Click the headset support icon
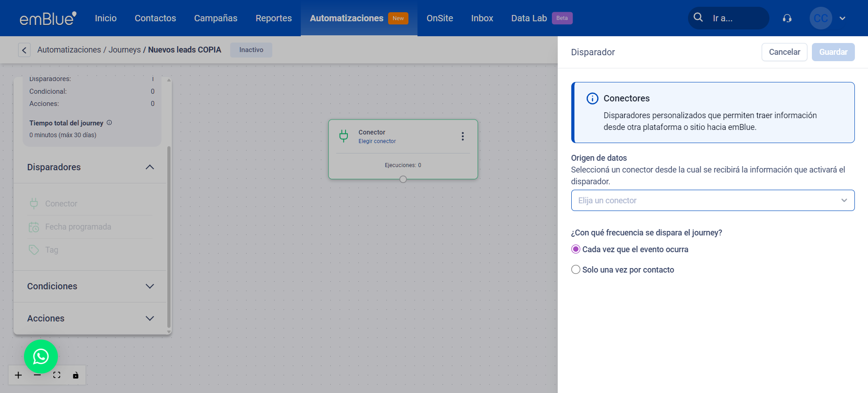Viewport: 868px width, 393px height. (x=787, y=18)
